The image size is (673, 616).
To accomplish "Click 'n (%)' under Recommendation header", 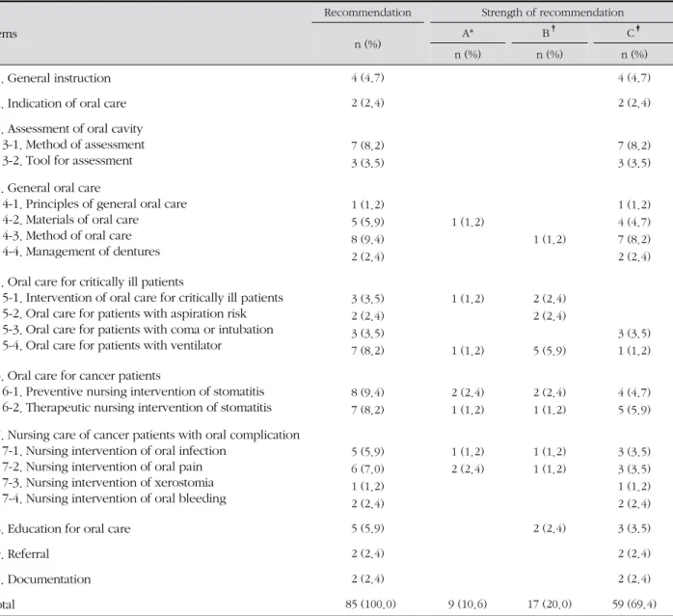I will [x=367, y=44].
